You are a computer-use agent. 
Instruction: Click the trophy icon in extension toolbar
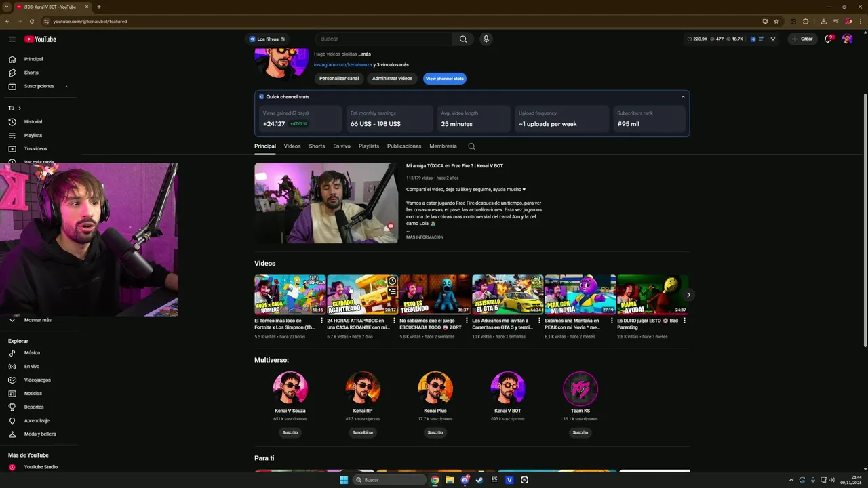[x=772, y=39]
